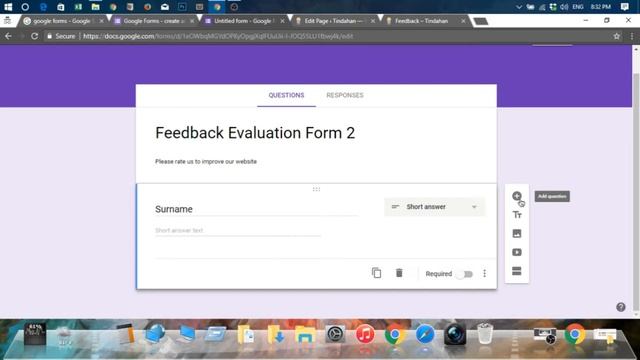Click the 8:32 PM clock

coord(600,7)
